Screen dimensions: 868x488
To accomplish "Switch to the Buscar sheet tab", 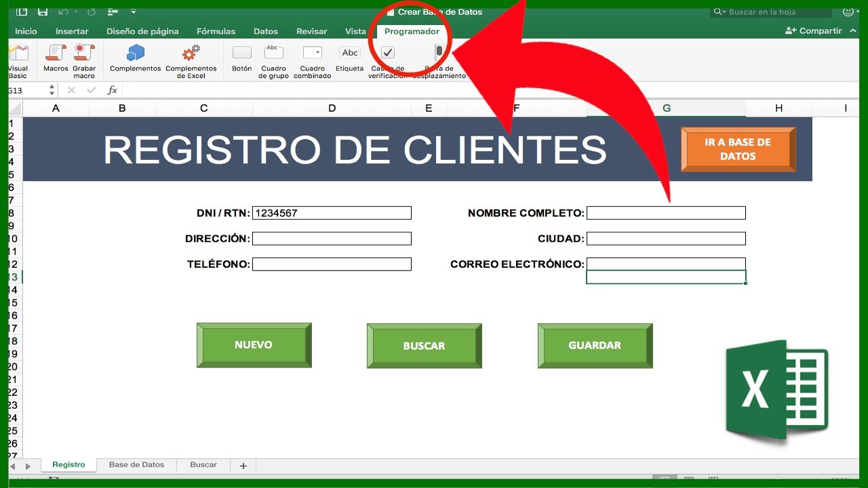I will point(203,465).
